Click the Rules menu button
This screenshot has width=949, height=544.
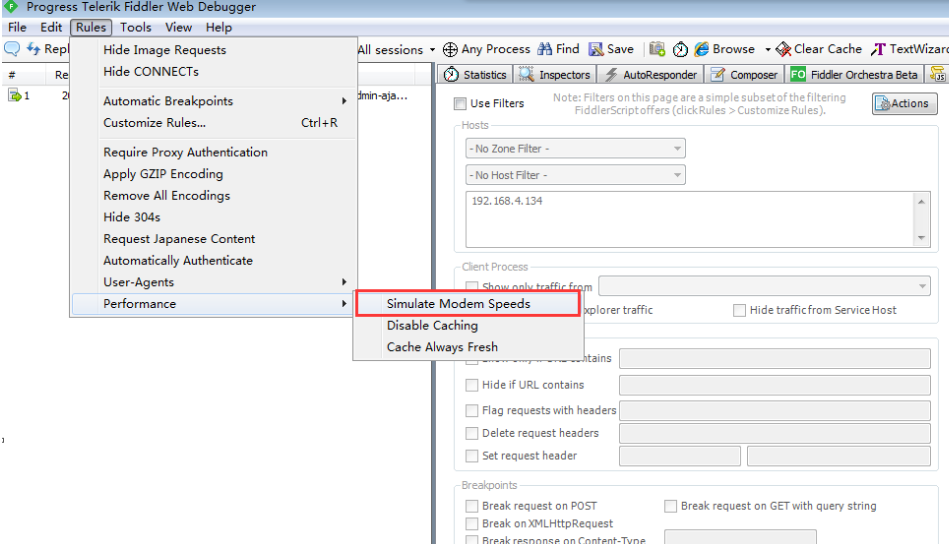tap(91, 27)
